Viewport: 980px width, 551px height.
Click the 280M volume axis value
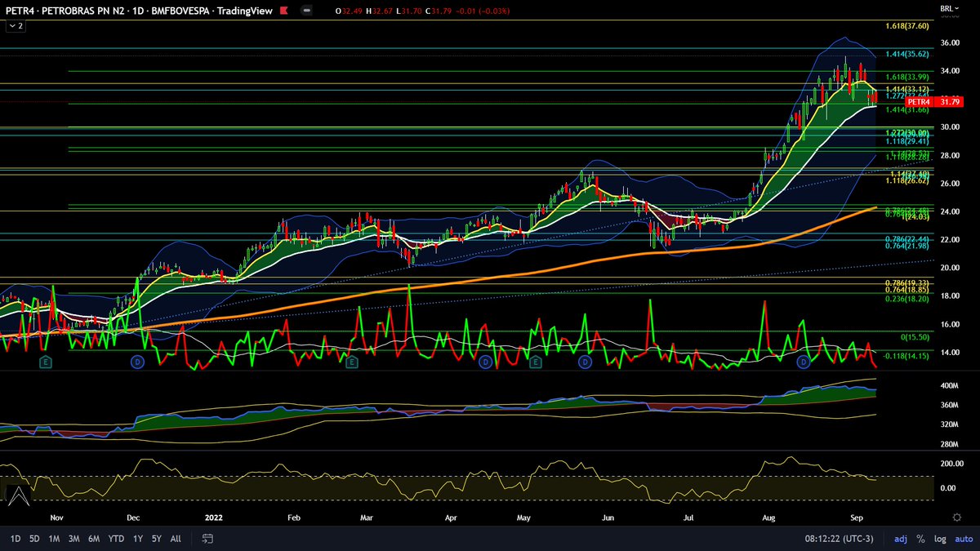949,444
